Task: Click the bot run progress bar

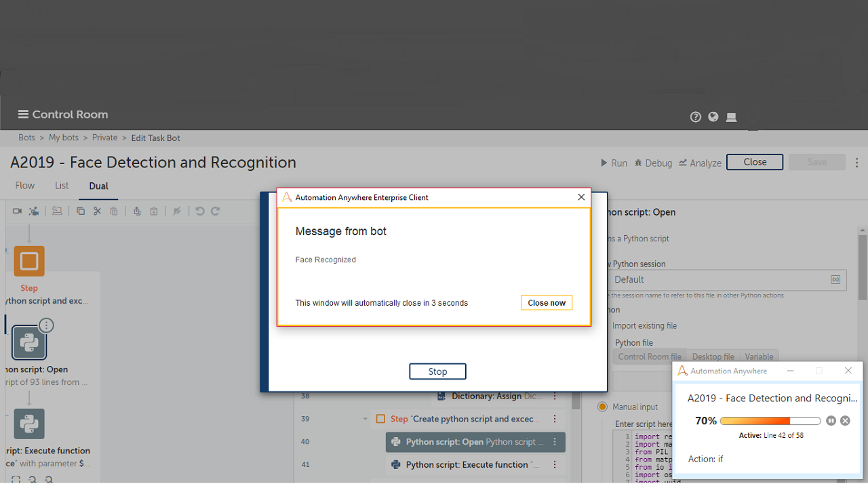Action: click(770, 421)
